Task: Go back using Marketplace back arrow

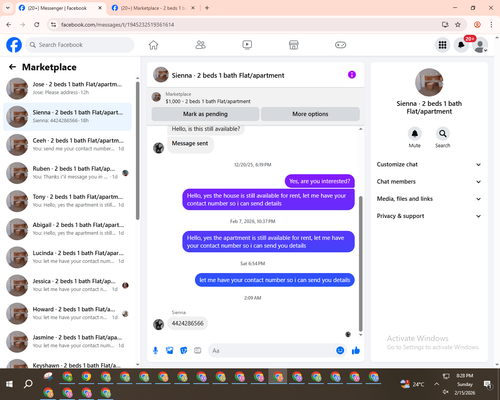Action: pyautogui.click(x=12, y=67)
